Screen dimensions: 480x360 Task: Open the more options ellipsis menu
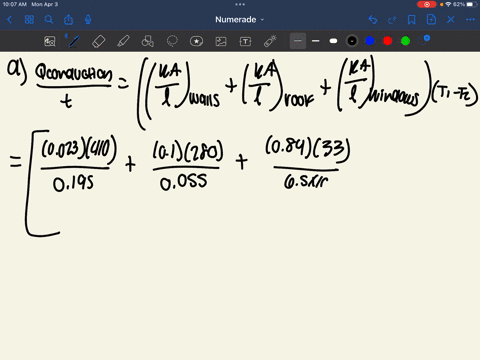[x=470, y=20]
